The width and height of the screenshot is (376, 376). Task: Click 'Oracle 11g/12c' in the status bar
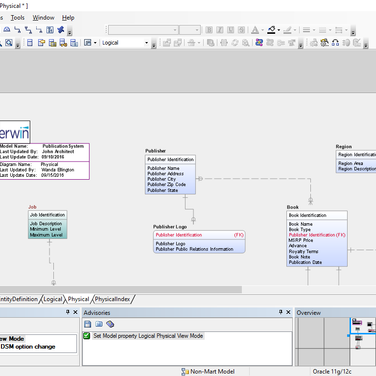point(332,371)
